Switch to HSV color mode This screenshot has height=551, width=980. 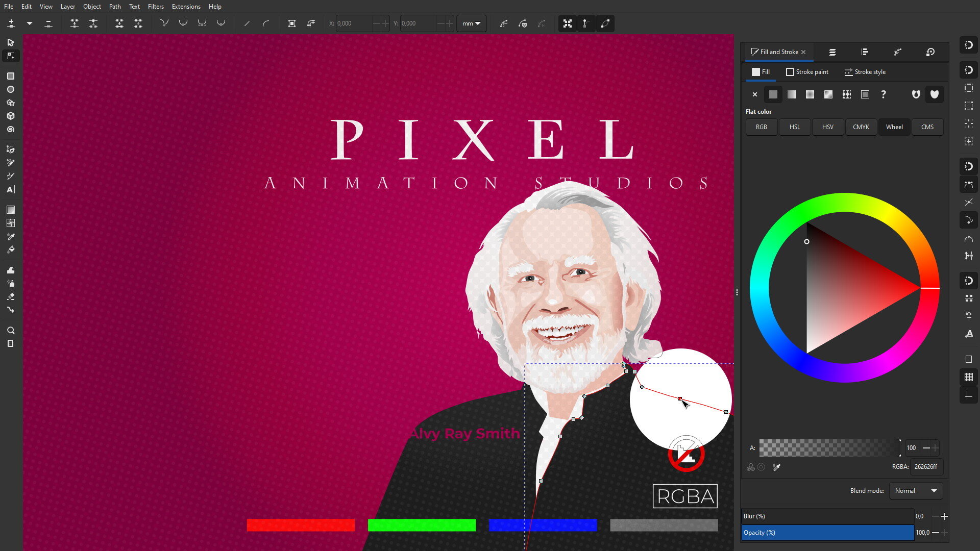[x=828, y=127]
